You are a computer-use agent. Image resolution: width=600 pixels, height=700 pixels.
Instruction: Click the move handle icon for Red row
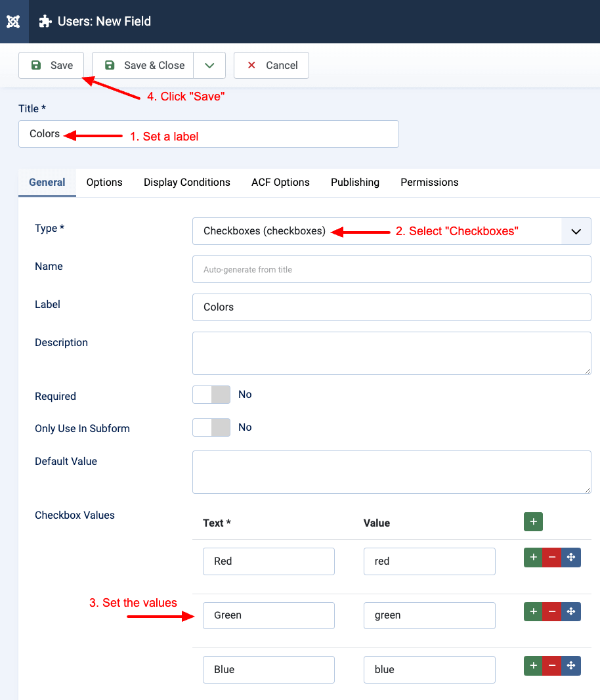[x=571, y=558]
